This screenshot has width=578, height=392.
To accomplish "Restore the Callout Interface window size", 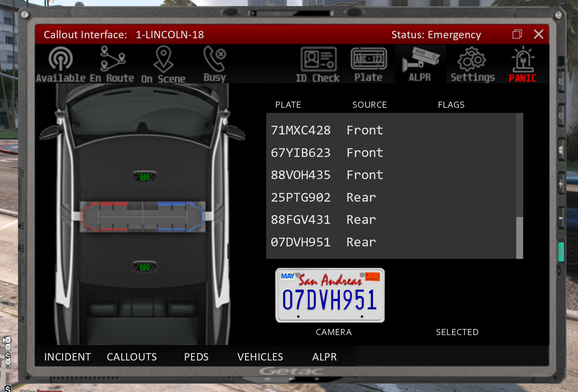I will (x=517, y=34).
